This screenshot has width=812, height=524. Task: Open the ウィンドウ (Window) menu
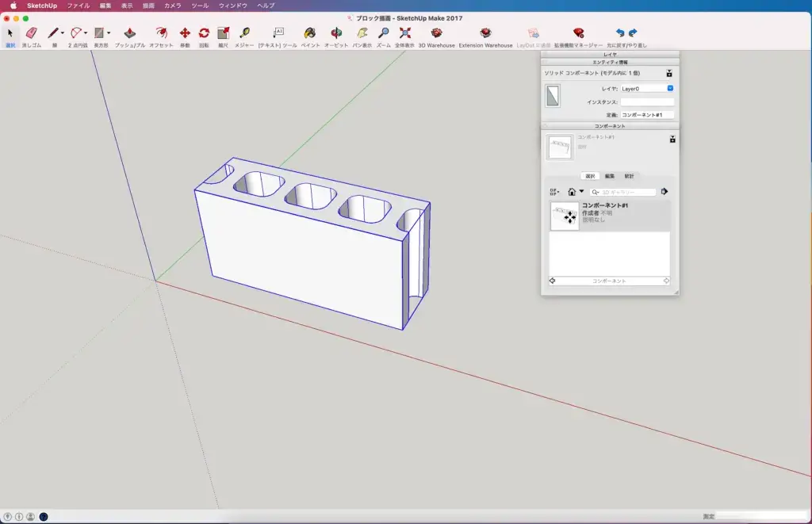(233, 6)
